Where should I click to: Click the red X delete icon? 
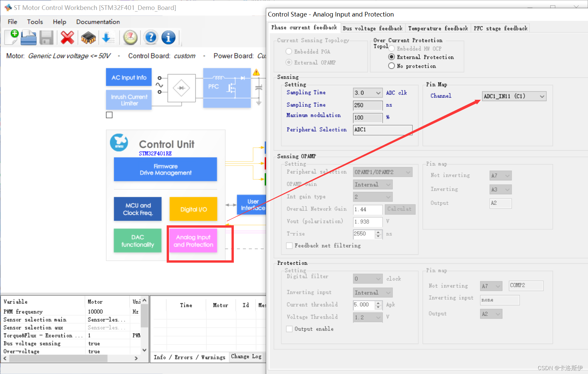67,38
